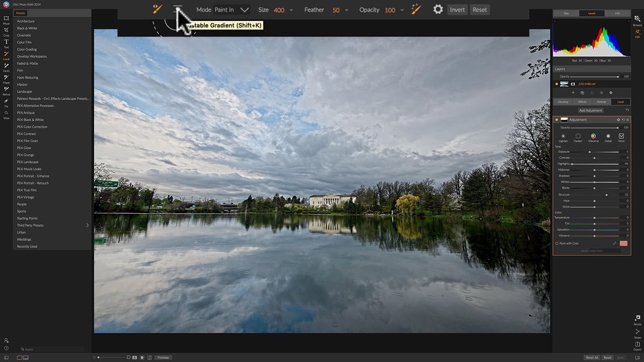The height and width of the screenshot is (362, 644).
Task: Switch to the Info tab
Action: pos(617,14)
